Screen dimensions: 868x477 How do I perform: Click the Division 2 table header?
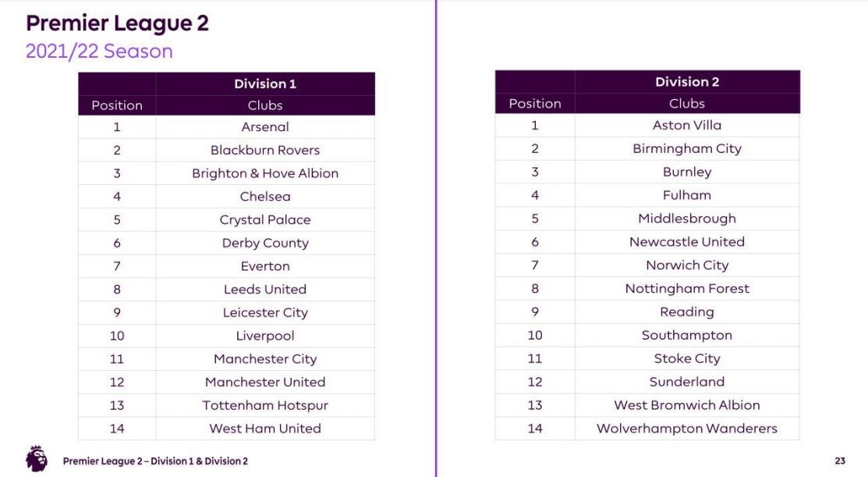pos(687,82)
